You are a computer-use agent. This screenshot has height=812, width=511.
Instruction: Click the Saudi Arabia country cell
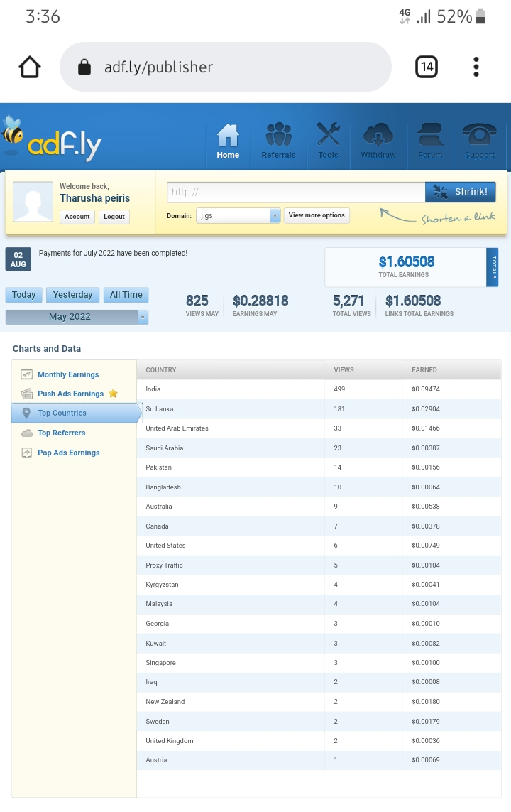[165, 448]
